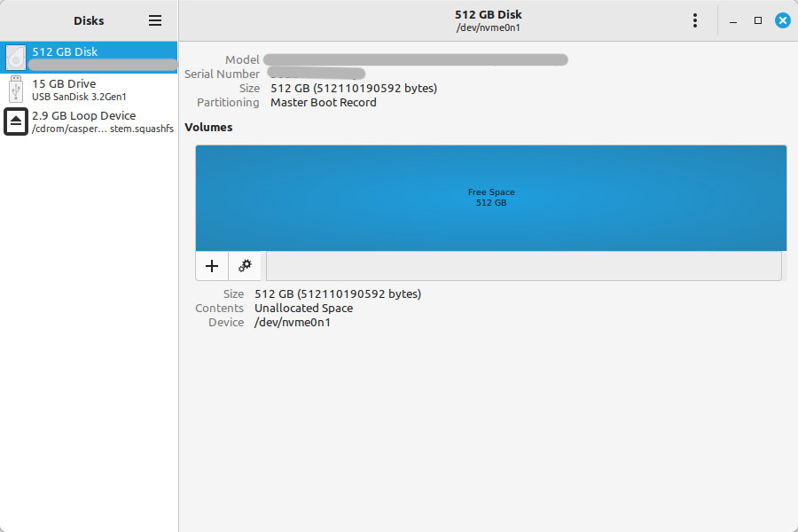798x532 pixels.
Task: Minimize the Disks window
Action: point(733,20)
